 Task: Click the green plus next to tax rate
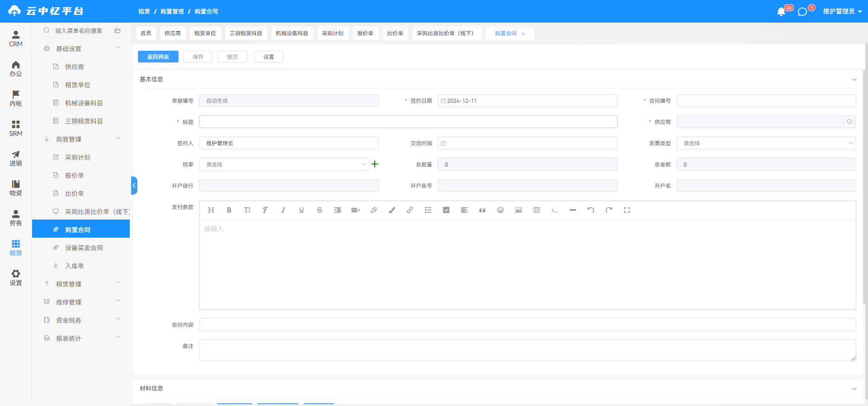[x=375, y=164]
